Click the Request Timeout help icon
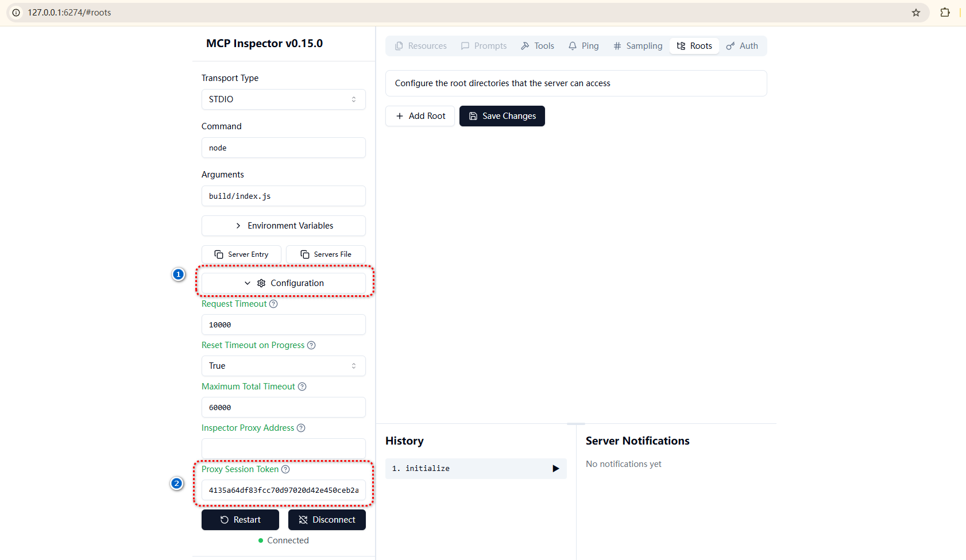 pyautogui.click(x=273, y=304)
